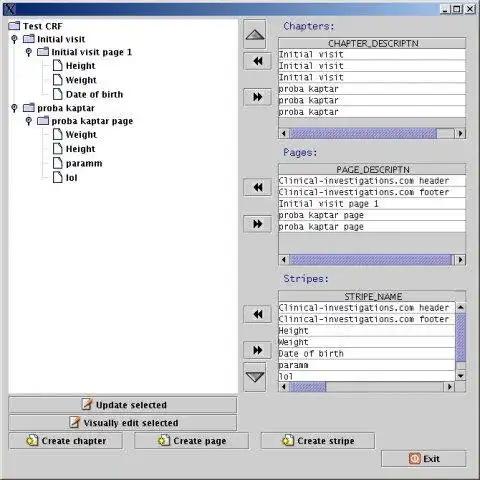Image resolution: width=480 pixels, height=480 pixels.
Task: Click Stripes vertical scrollbar up arrow
Action: 461,307
